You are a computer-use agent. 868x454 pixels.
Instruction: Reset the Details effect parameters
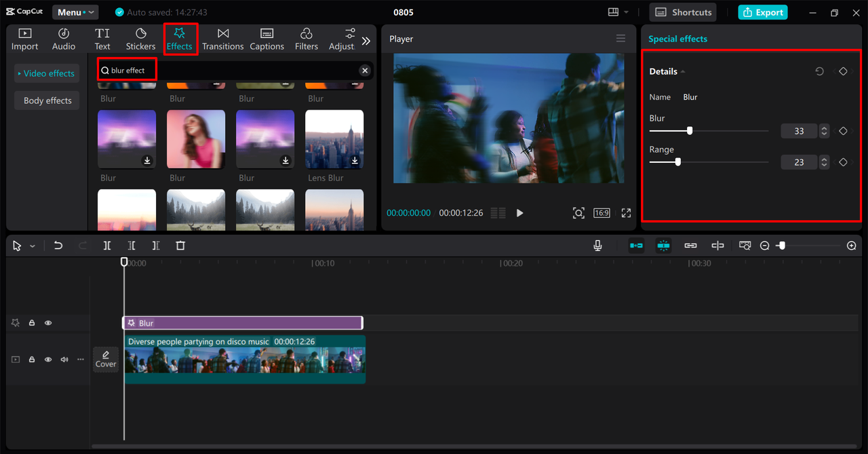(x=819, y=71)
